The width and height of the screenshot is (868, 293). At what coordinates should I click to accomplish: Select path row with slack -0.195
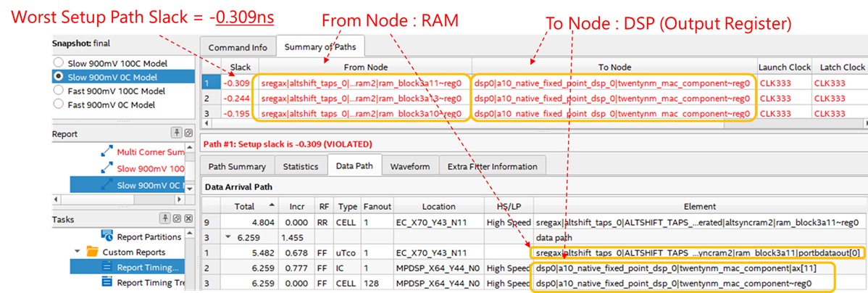click(x=534, y=112)
